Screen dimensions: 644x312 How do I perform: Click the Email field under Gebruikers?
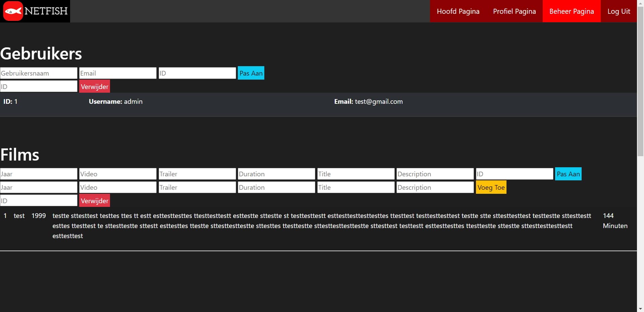(118, 73)
